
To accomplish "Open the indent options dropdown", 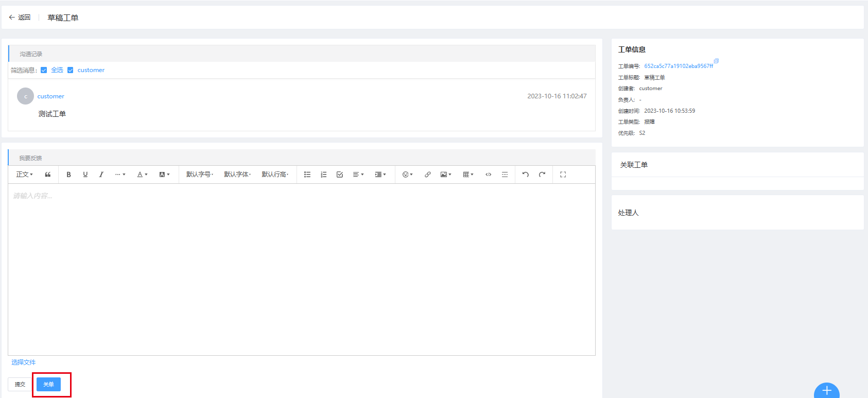I will (x=380, y=175).
